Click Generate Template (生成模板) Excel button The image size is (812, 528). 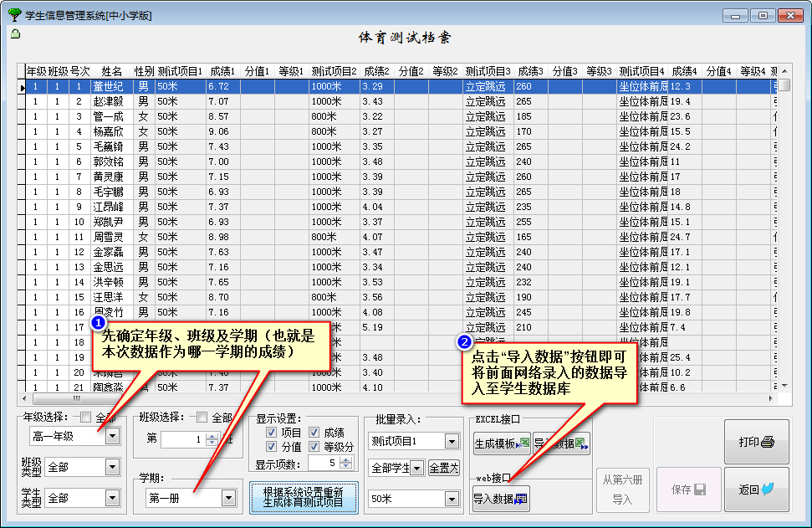(502, 443)
